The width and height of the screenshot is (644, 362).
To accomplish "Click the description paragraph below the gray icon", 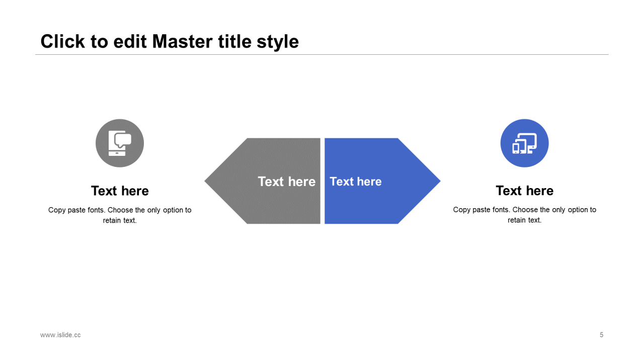I will pyautogui.click(x=120, y=210).
